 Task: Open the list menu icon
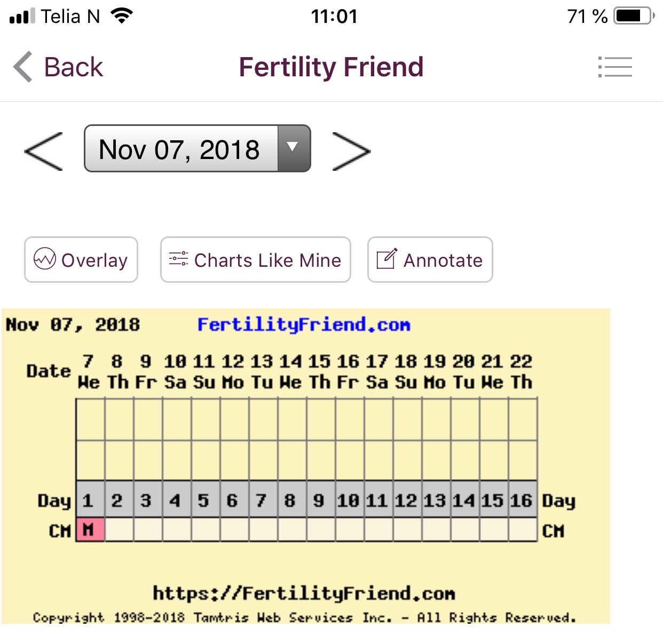(x=615, y=67)
